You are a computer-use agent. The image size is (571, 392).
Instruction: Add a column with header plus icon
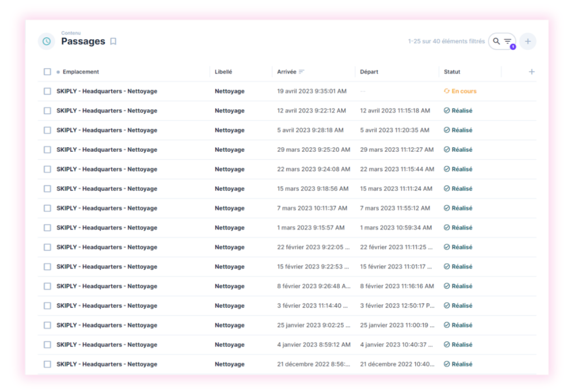531,72
